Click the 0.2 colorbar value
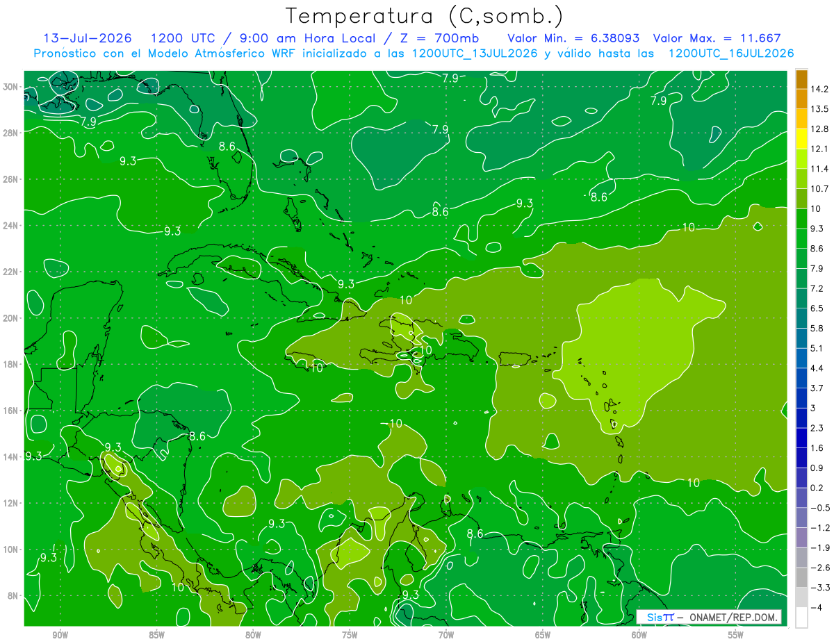 (817, 488)
